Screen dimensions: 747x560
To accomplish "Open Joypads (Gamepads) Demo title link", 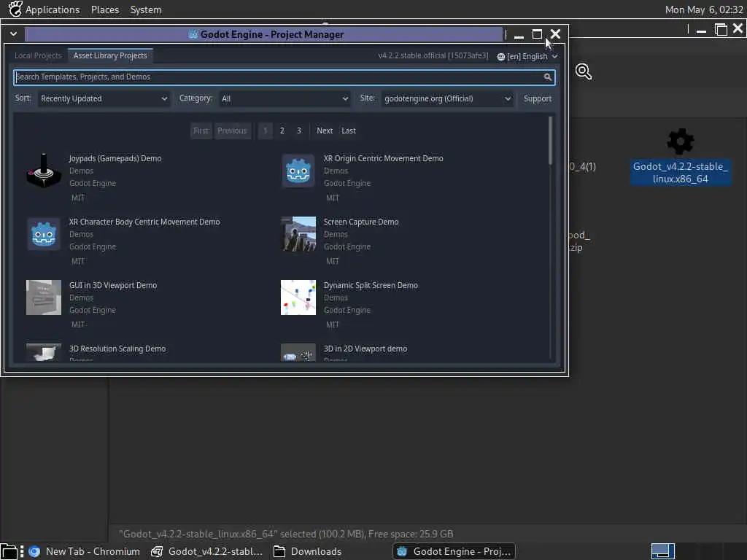I will pyautogui.click(x=115, y=158).
